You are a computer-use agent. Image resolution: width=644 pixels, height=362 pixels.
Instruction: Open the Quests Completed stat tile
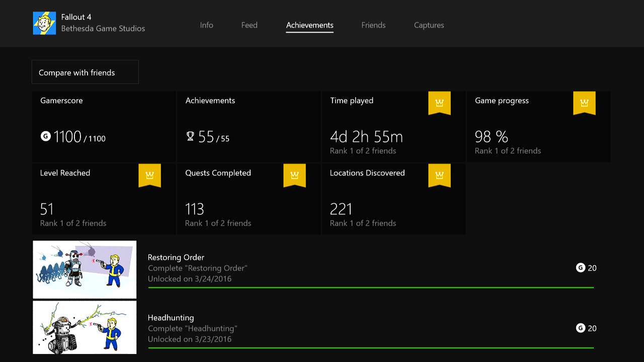click(249, 199)
